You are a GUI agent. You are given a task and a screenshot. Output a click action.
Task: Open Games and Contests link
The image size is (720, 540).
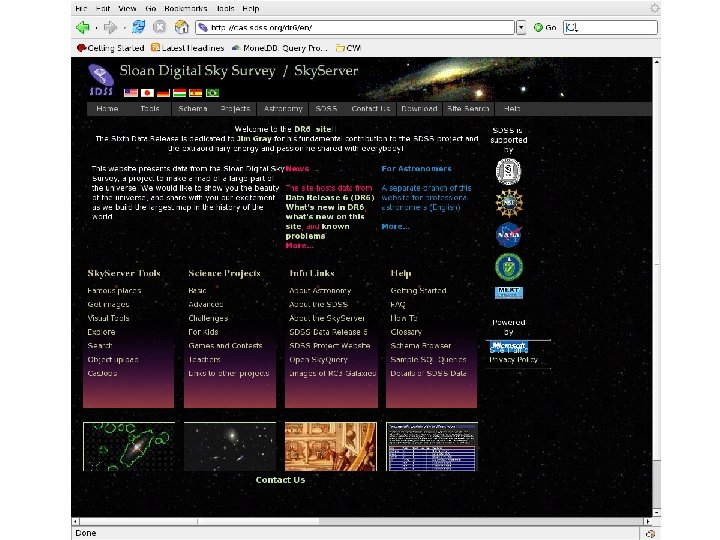coord(225,346)
